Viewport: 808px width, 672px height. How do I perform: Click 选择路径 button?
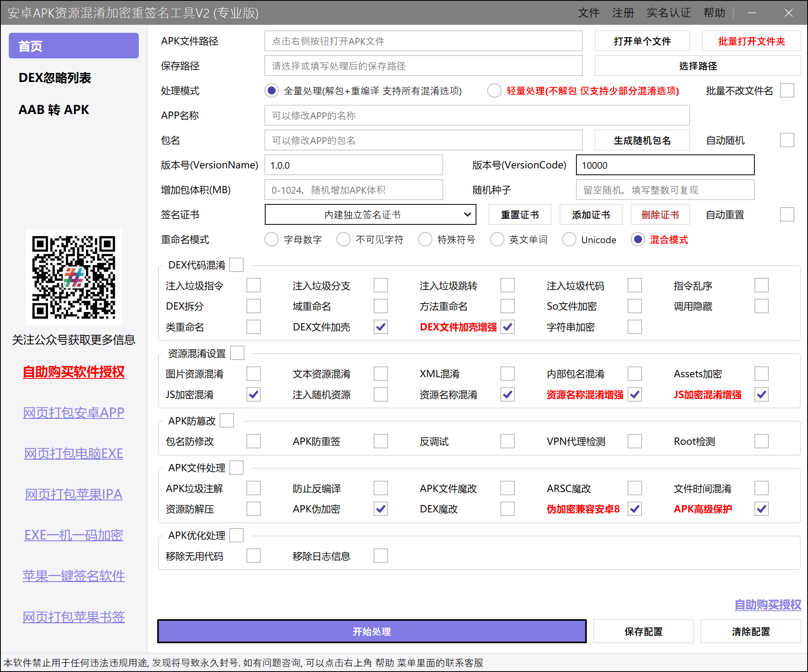pyautogui.click(x=698, y=66)
